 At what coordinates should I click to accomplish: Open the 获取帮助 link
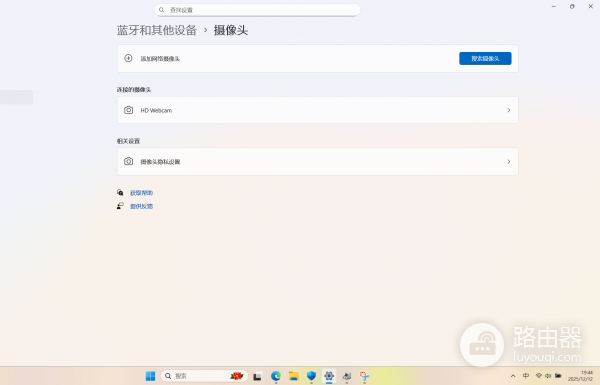[x=141, y=193]
